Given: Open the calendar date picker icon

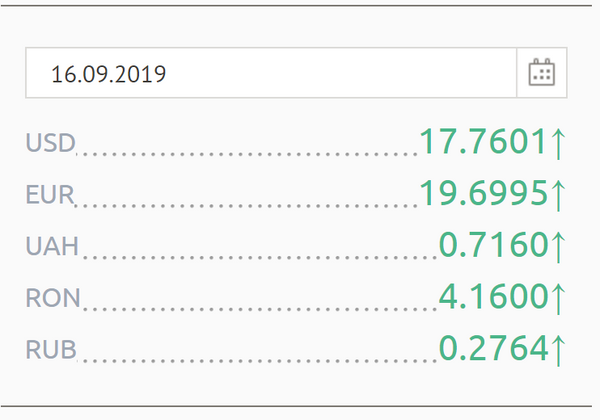Looking at the screenshot, I should click(x=541, y=72).
